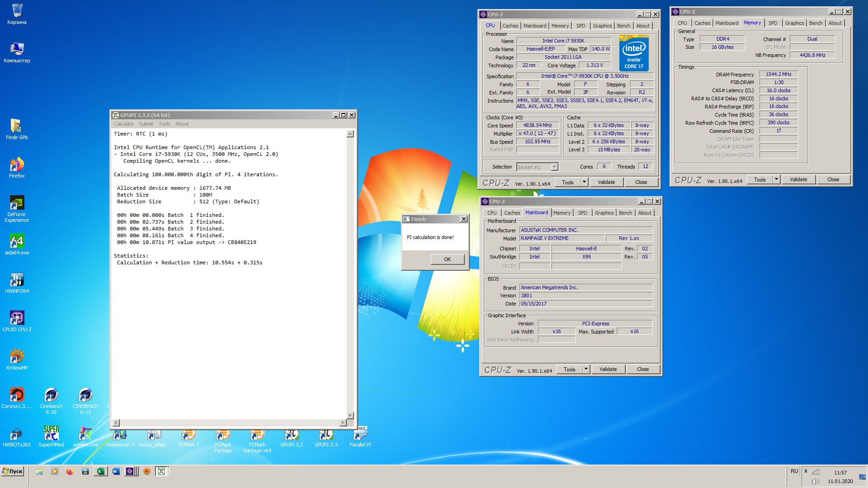This screenshot has height=488, width=868.
Task: Open Bench tab in CPU-Z CPU window
Action: [x=623, y=26]
